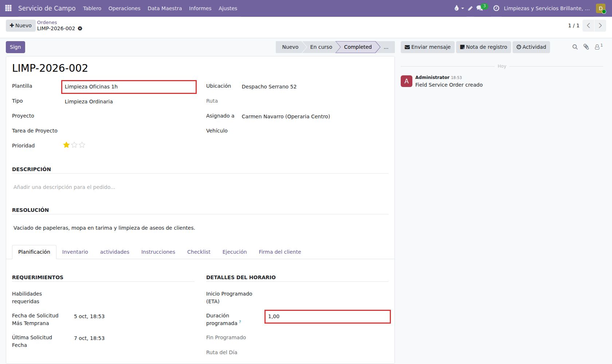
Task: Switch to the Firma del cliente tab
Action: 280,252
